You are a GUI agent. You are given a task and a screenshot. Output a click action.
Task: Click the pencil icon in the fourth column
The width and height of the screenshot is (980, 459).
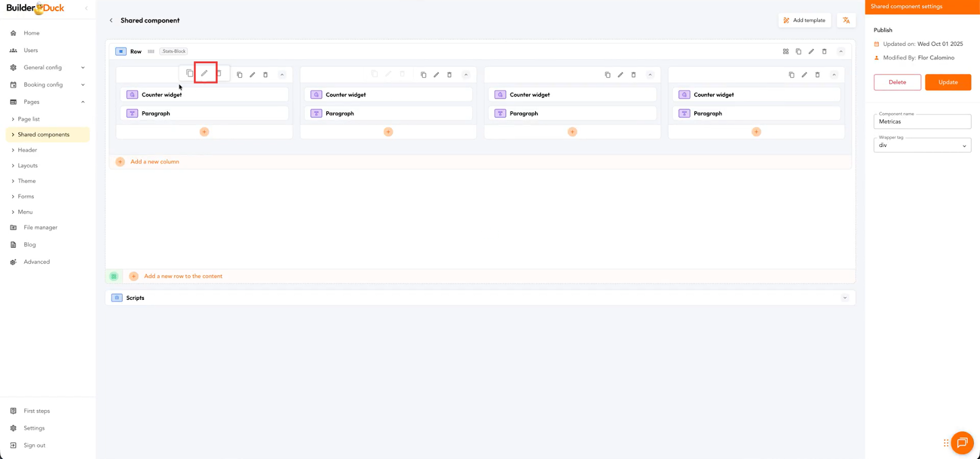coord(804,75)
